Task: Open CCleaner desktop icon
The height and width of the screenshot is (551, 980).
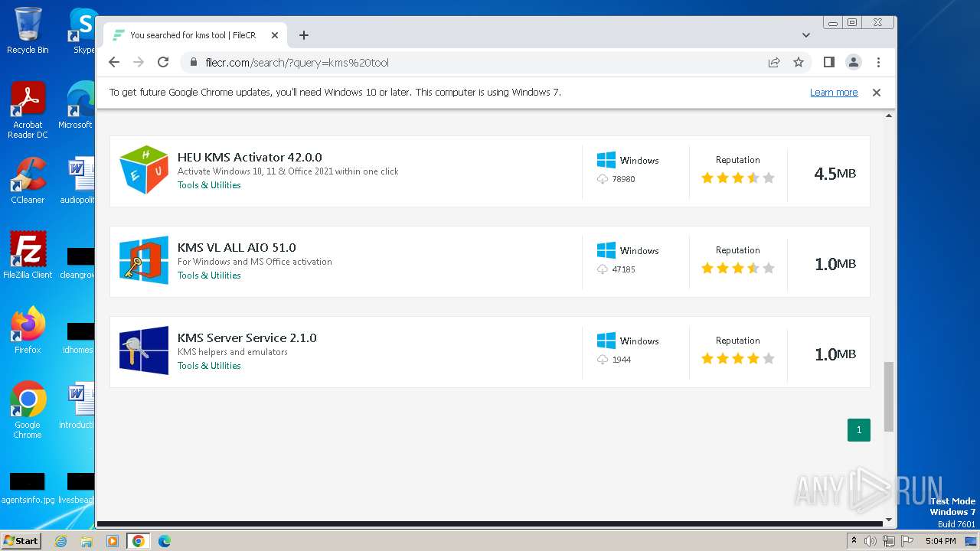Action: [28, 181]
